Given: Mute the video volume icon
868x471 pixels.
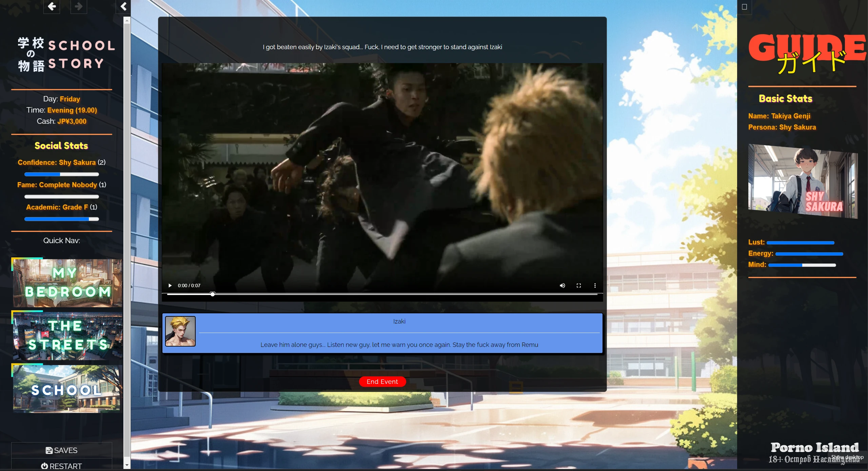Looking at the screenshot, I should click(562, 286).
